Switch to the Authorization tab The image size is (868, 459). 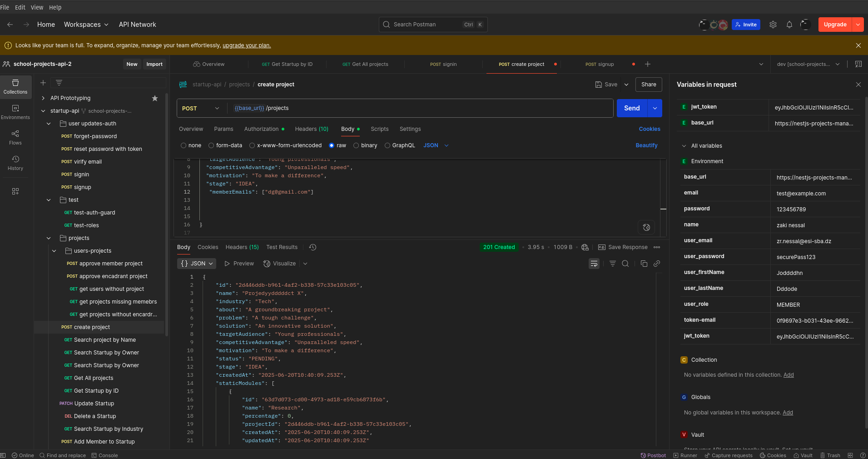point(264,129)
